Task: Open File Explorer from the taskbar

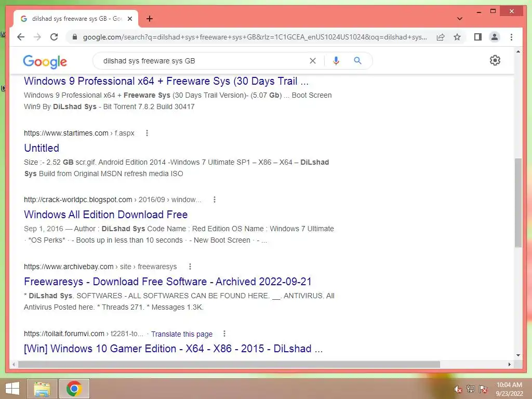Action: coord(42,389)
